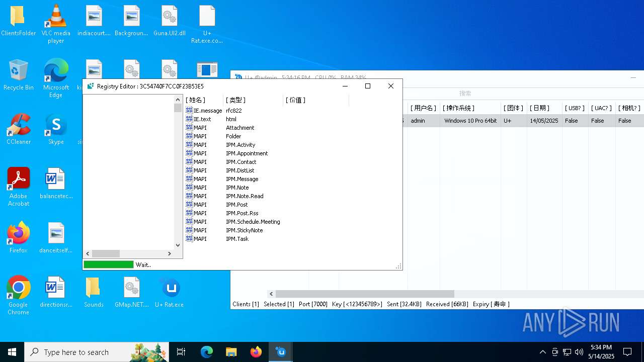This screenshot has width=644, height=362.
Task: Select the danceitself image file
Action: [x=56, y=238]
